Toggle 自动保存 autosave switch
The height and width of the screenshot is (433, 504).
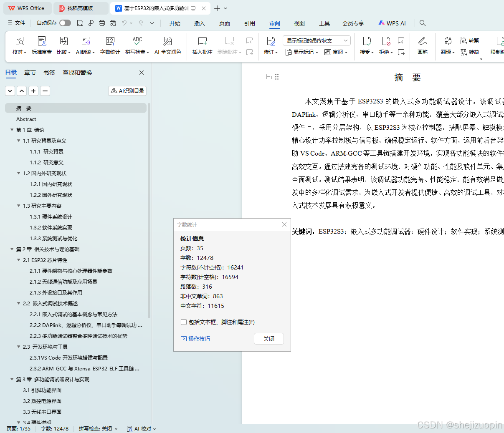point(65,23)
